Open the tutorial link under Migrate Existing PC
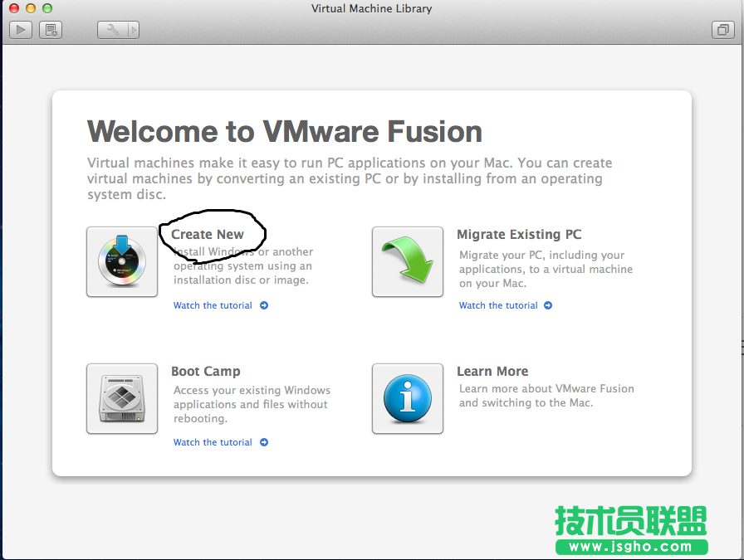This screenshot has width=744, height=560. [x=499, y=305]
